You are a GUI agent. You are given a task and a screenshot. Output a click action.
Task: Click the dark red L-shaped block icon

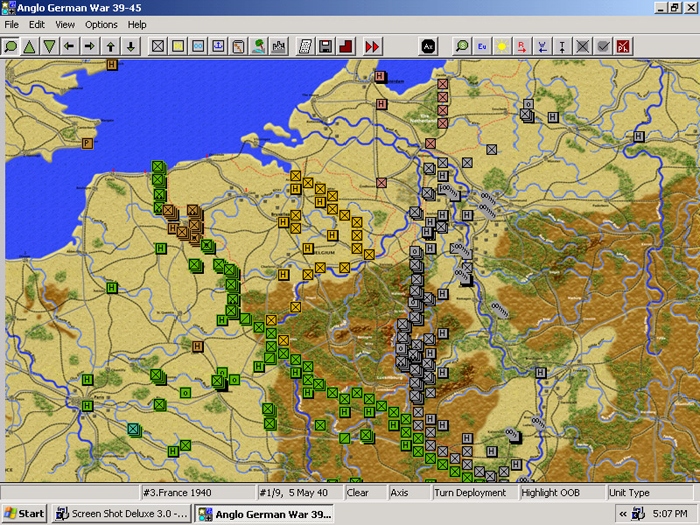(x=346, y=46)
